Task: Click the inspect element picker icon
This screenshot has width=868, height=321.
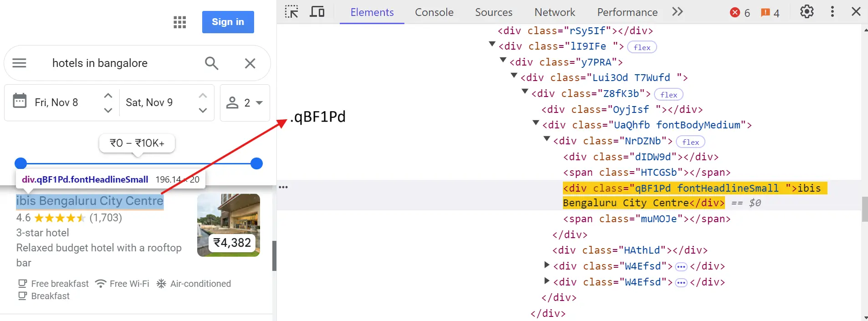Action: [x=291, y=12]
